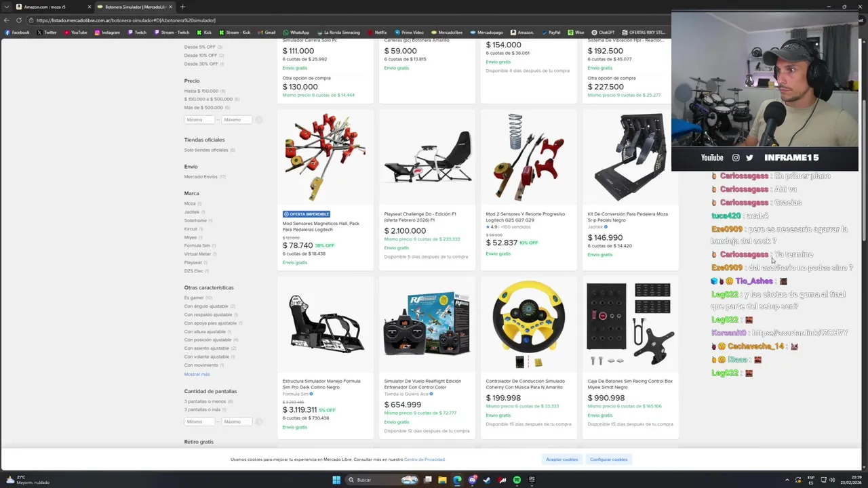Open the YouTube bookmark in bookmarks bar
This screenshot has height=488, width=868.
(x=75, y=33)
